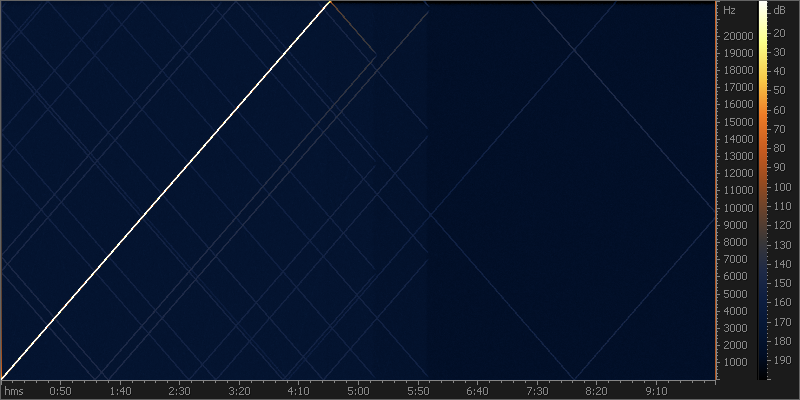Select the 9:10 mark on the timeline

[x=657, y=391]
